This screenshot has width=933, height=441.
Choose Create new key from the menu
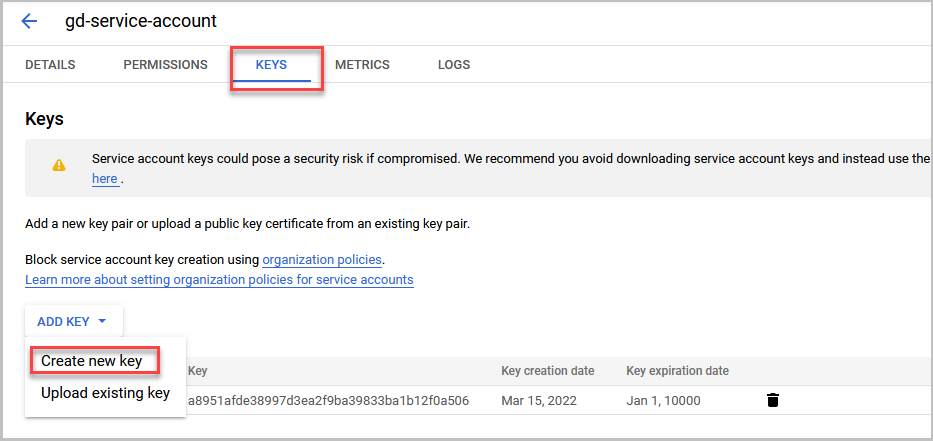click(x=92, y=361)
